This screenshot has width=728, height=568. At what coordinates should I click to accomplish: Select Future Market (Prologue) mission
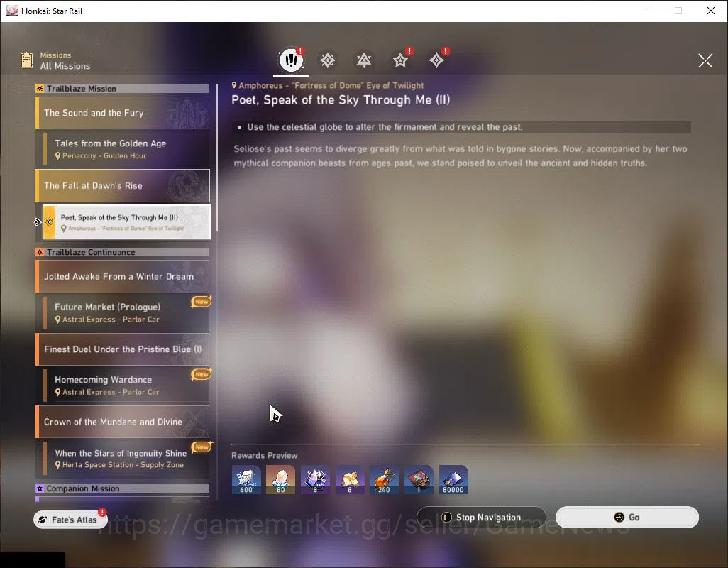point(126,312)
